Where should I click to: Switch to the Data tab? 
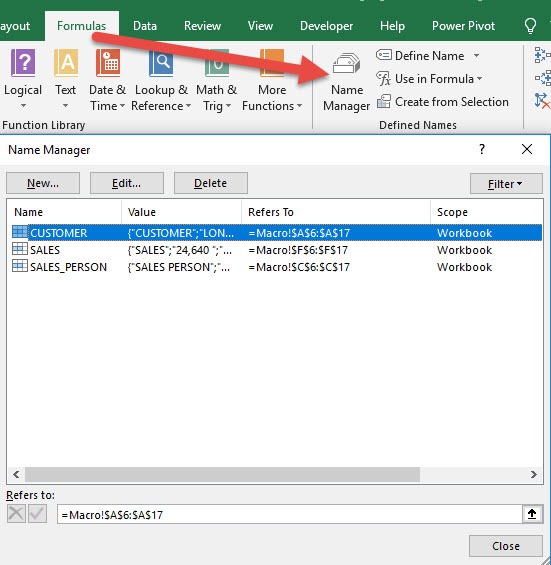click(x=145, y=26)
